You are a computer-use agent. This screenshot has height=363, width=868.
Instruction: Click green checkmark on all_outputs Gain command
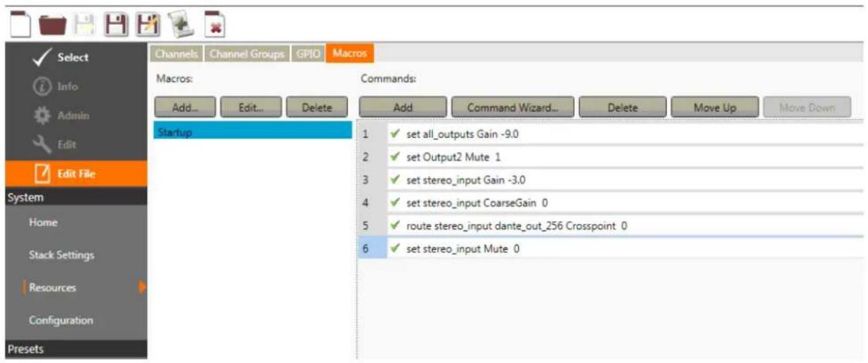[x=396, y=134]
